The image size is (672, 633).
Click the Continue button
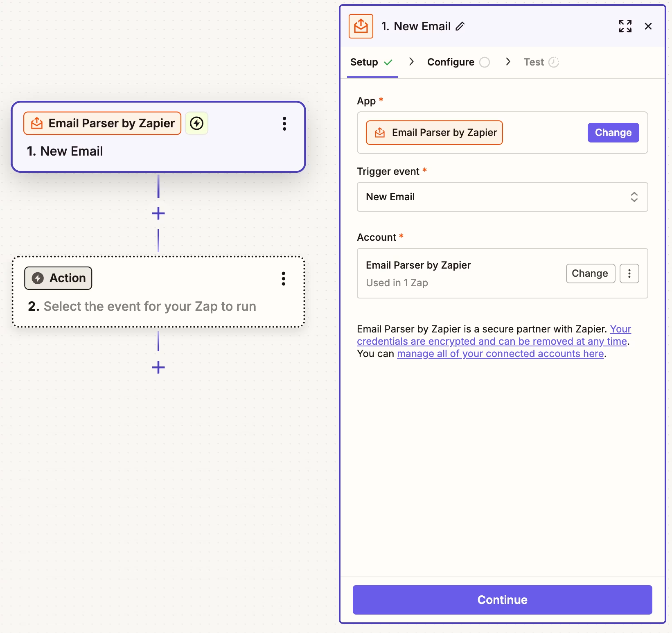502,600
